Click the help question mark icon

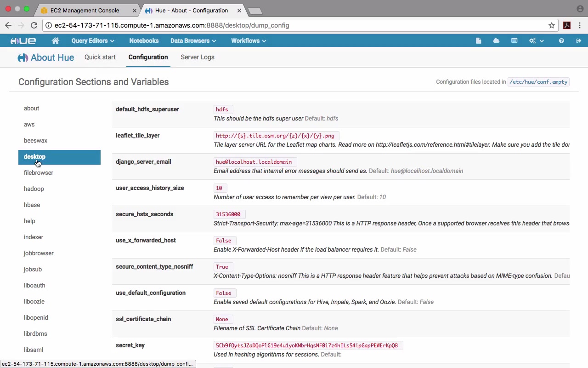click(561, 41)
